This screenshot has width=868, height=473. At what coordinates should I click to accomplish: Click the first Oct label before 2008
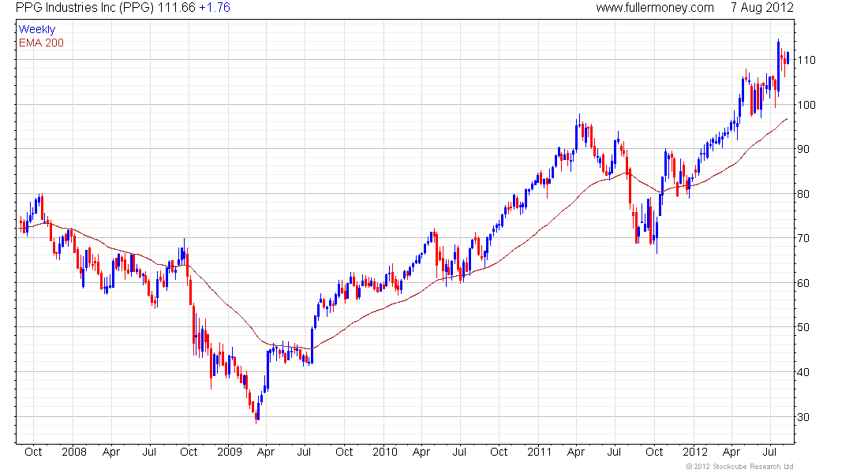pos(33,452)
